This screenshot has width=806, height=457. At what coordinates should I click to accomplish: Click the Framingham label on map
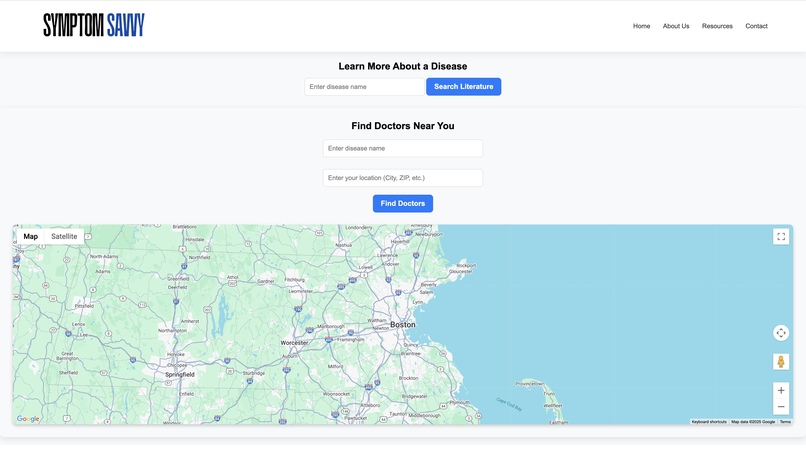(x=351, y=340)
